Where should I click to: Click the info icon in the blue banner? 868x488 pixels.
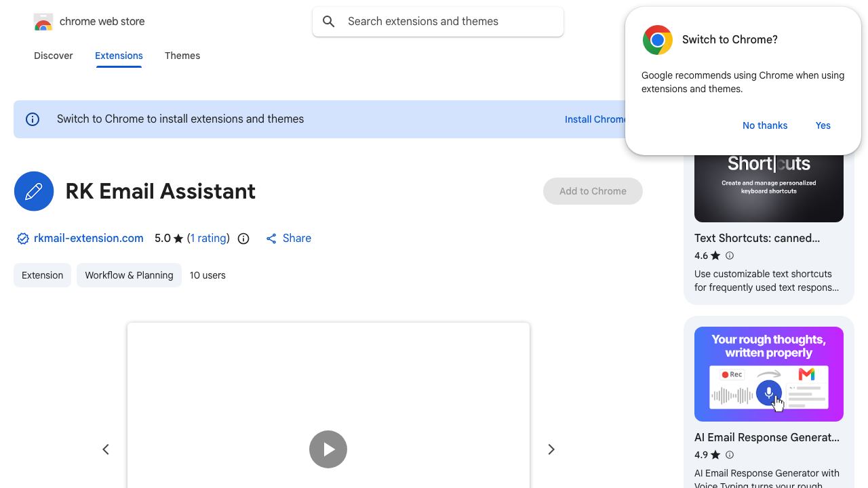click(33, 119)
